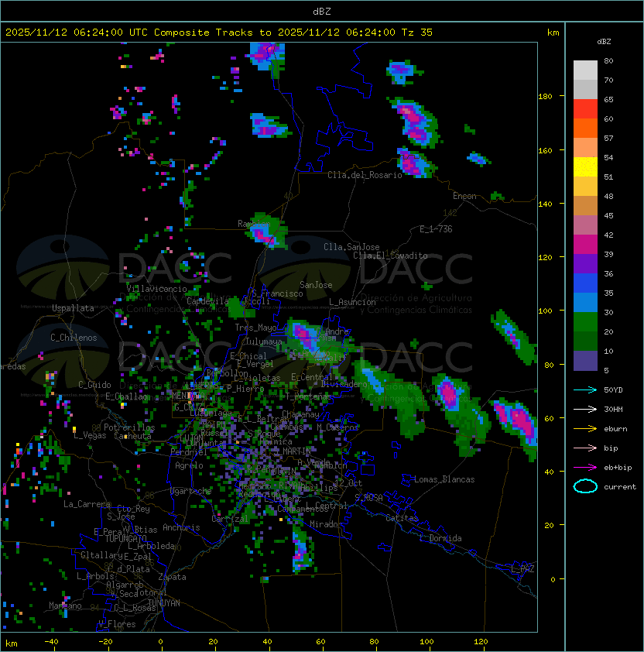Click the 'L_Asuncion' place label
Screen dimensions: 644x652
[352, 302]
